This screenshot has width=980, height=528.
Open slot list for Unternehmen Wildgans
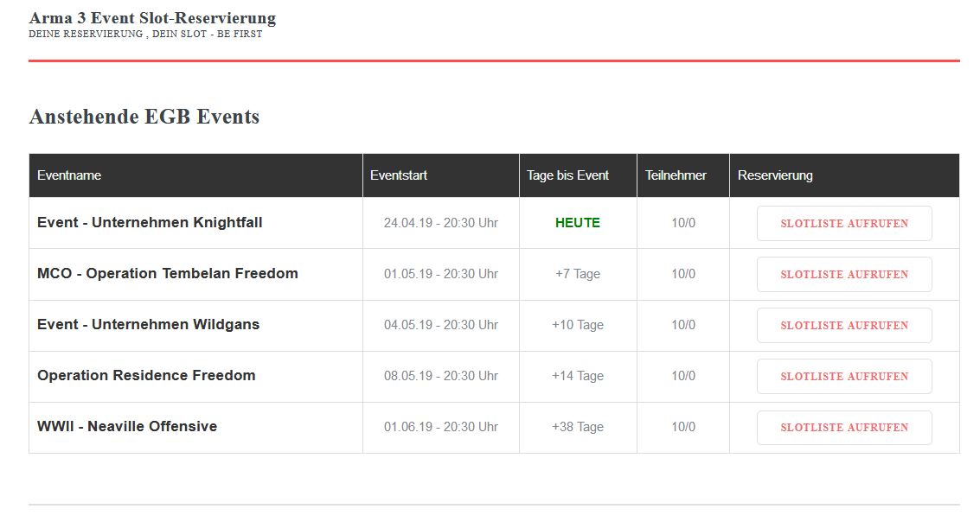[843, 325]
